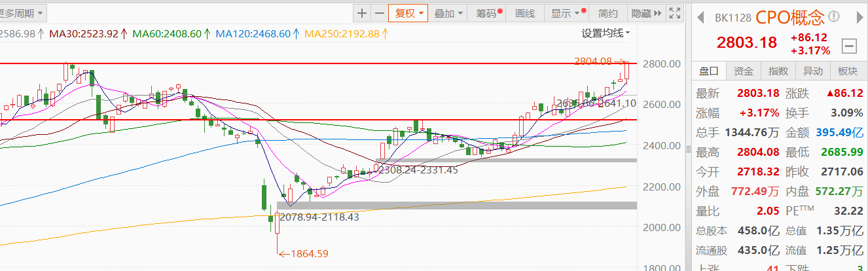
Task: Click 最低 value 2685.99
Action: point(843,152)
